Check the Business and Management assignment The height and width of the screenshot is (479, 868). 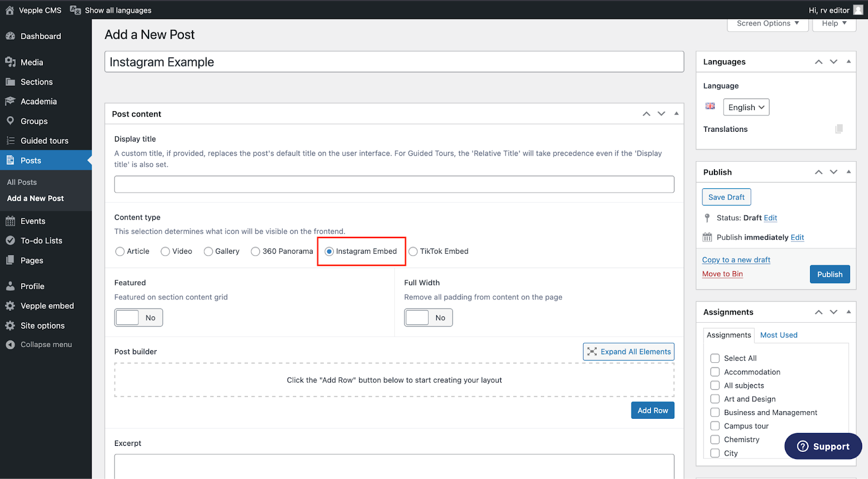point(715,412)
